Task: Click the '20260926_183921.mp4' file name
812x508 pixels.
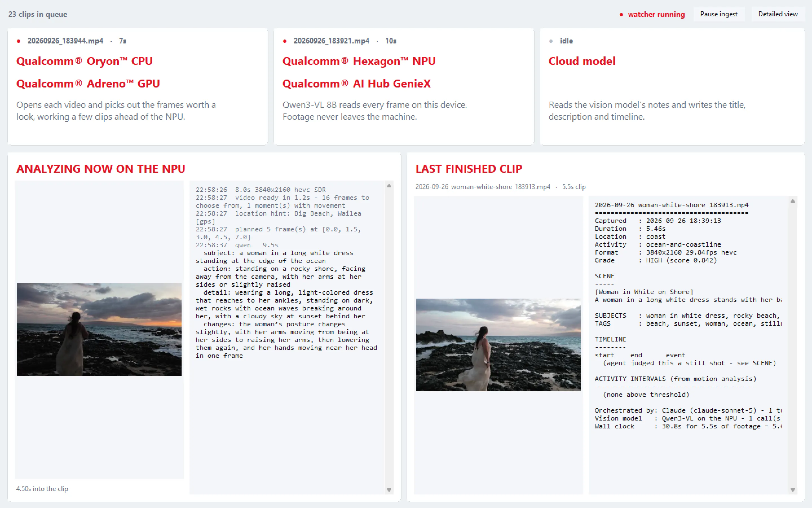Action: (332, 41)
